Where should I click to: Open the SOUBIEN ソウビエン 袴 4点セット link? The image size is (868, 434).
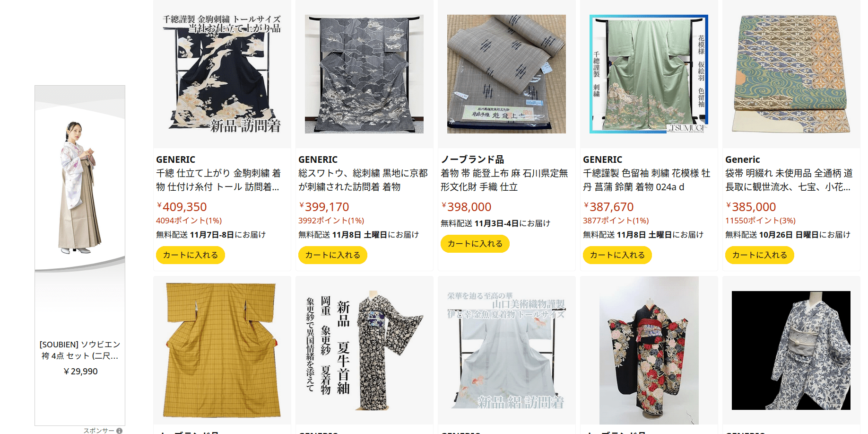(80, 350)
